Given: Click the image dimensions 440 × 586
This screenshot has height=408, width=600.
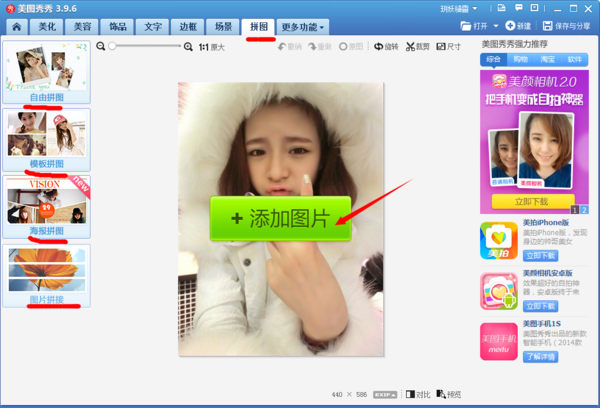Looking at the screenshot, I should click(x=349, y=395).
